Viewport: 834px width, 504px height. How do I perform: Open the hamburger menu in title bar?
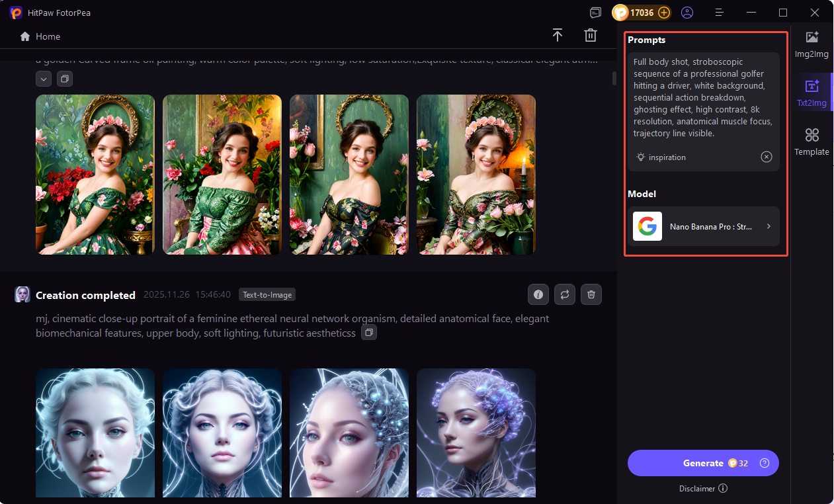coord(720,13)
